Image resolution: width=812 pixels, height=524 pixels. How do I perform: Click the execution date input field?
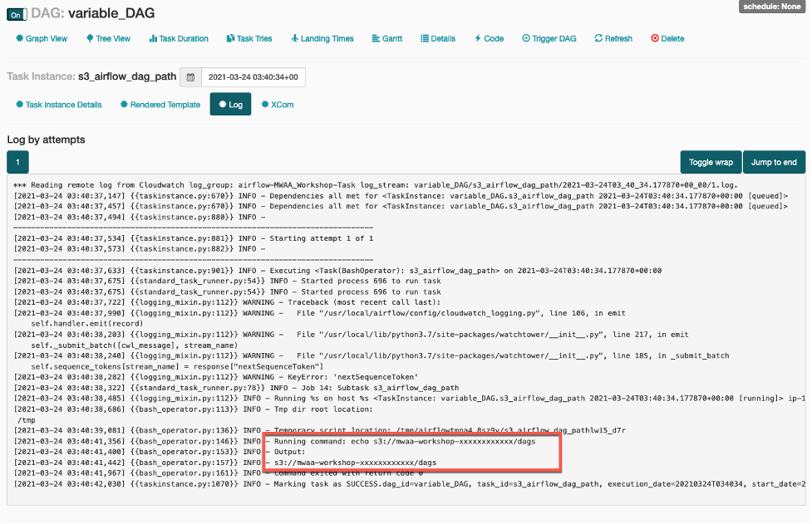click(x=253, y=77)
